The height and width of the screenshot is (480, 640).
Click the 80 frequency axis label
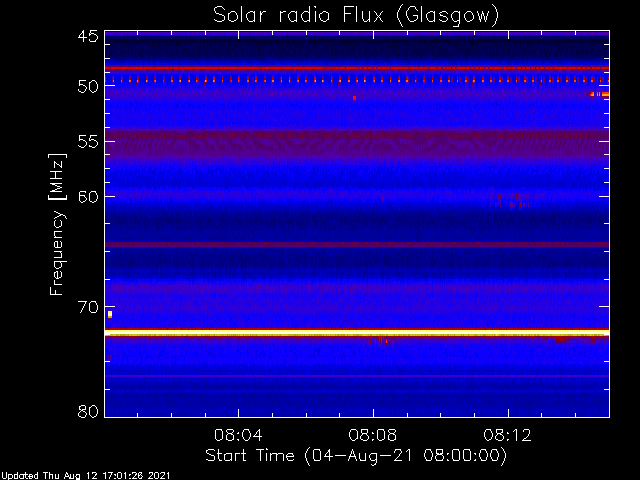point(88,411)
